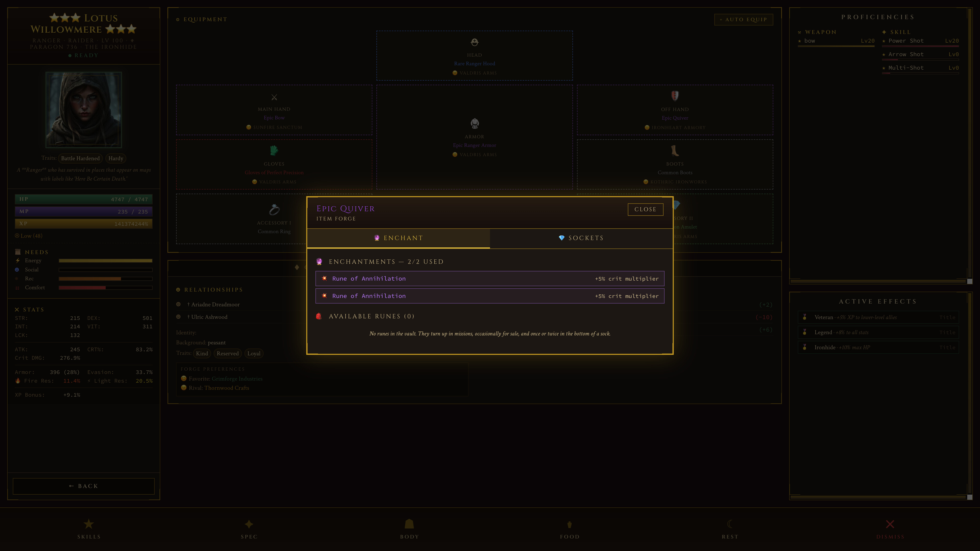Click the crystal ball icon beside Enchantments header
980x551 pixels.
coord(319,262)
